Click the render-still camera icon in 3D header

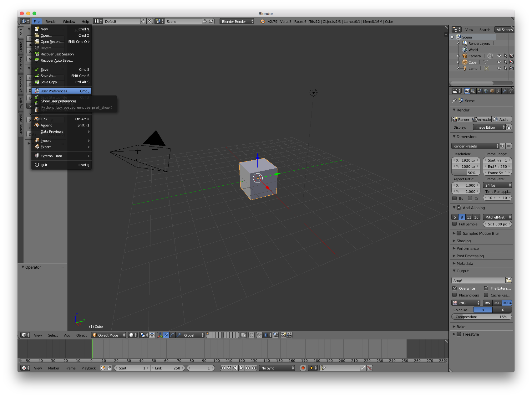click(x=283, y=335)
